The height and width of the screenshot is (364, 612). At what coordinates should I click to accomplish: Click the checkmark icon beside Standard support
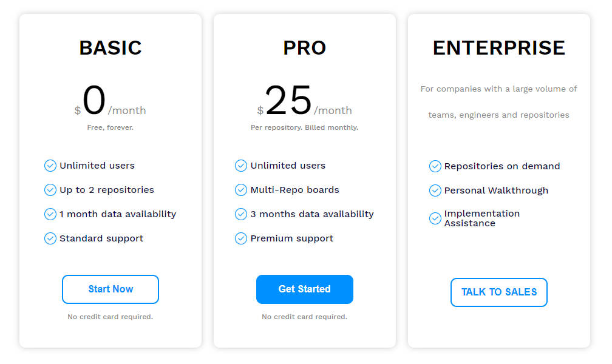[x=50, y=238]
